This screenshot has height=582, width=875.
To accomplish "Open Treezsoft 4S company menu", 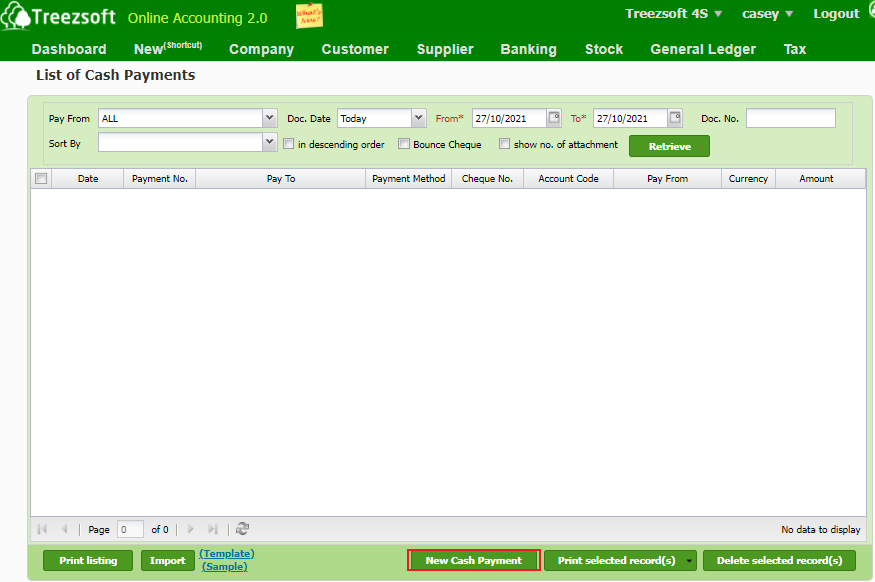I will (674, 13).
